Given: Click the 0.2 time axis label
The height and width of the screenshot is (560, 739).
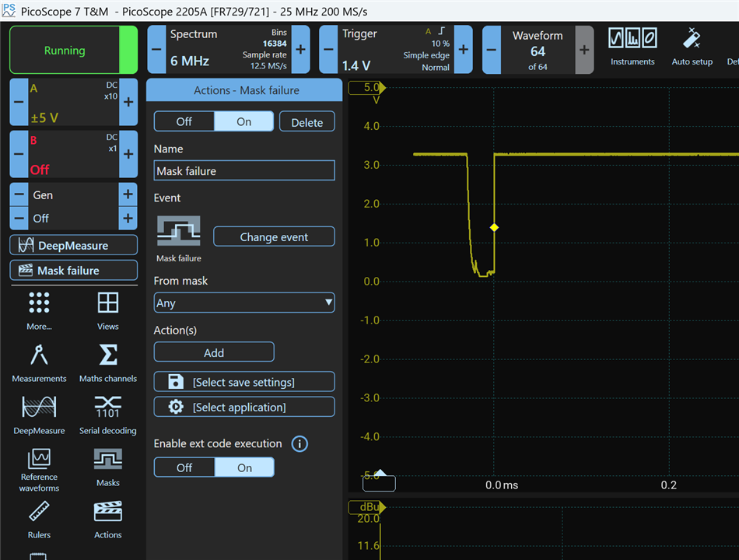Looking at the screenshot, I should coord(668,485).
